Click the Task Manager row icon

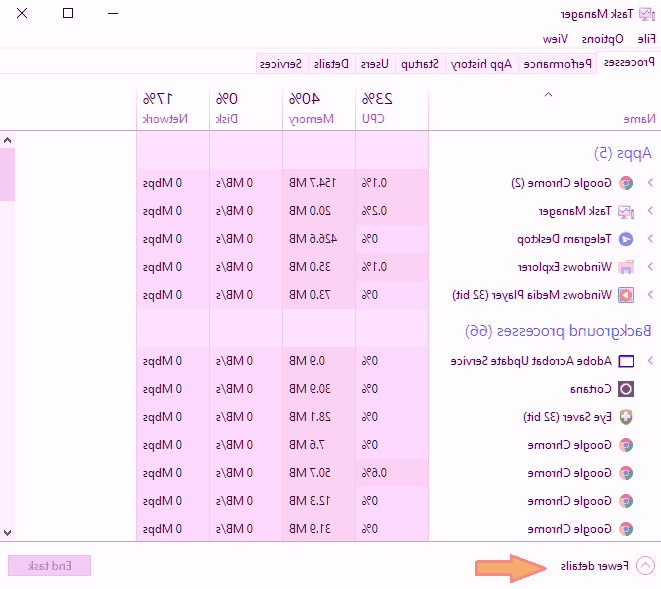click(x=626, y=211)
